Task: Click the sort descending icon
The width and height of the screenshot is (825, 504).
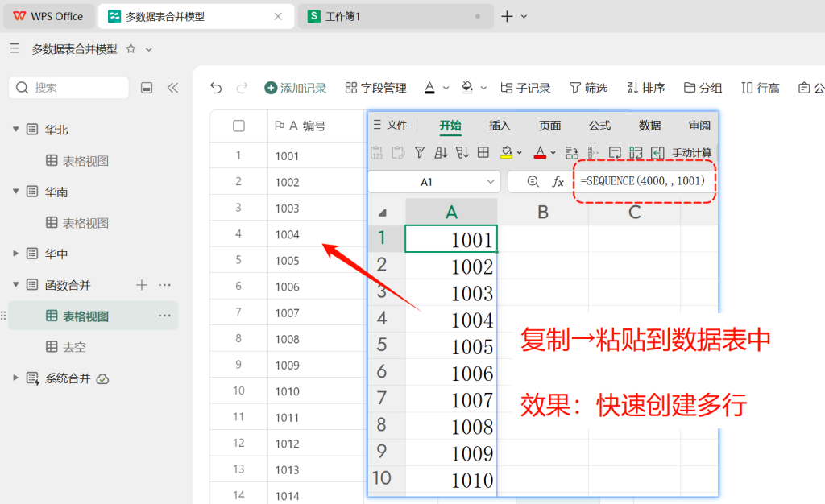Action: tap(462, 152)
